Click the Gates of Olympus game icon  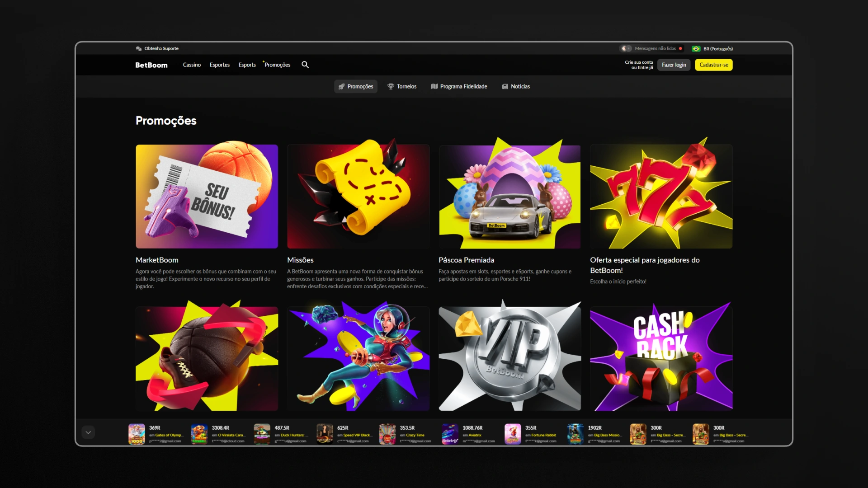(137, 434)
